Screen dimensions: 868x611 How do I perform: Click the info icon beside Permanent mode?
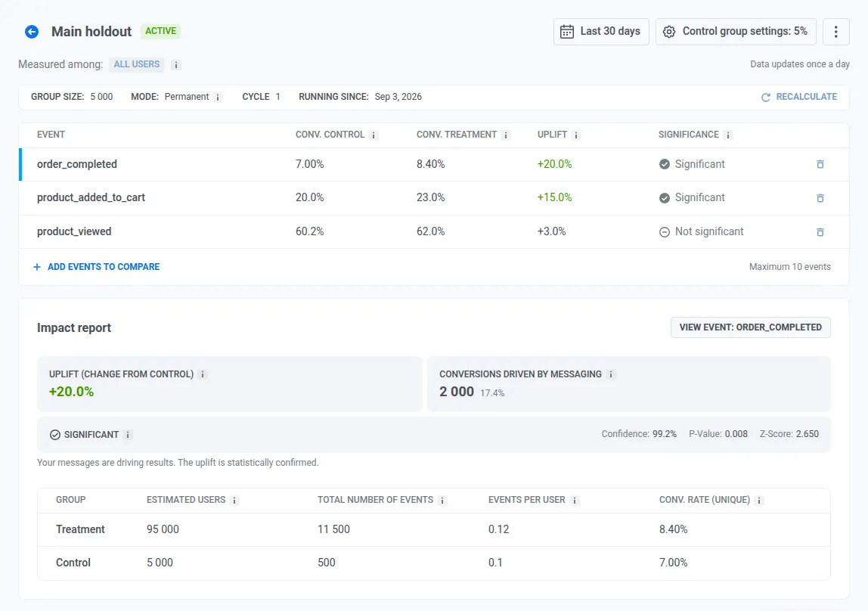[218, 97]
